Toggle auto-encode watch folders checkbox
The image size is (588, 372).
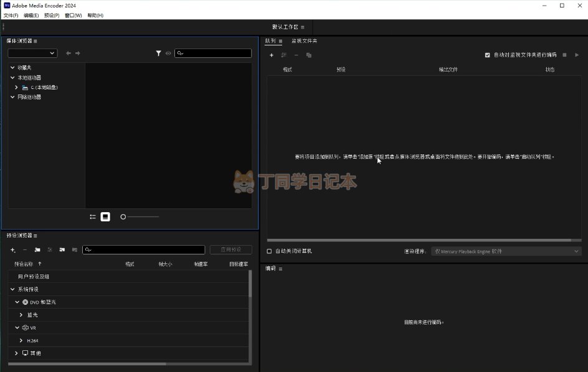(487, 55)
